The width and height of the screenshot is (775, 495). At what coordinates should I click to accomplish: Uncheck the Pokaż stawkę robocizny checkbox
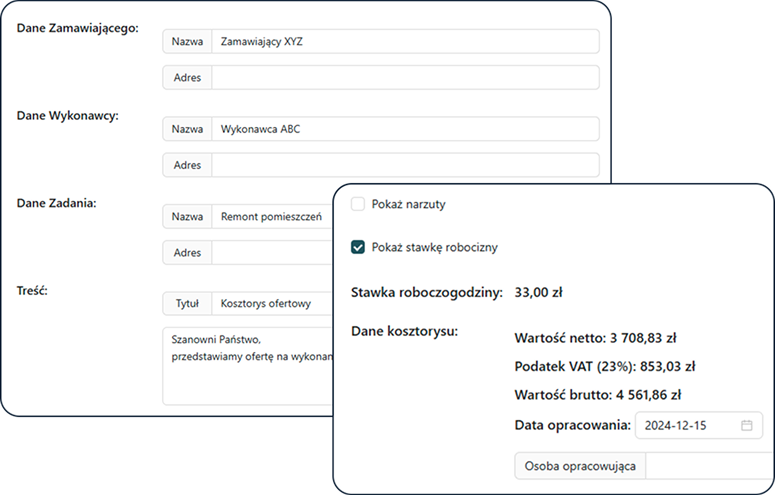(358, 247)
